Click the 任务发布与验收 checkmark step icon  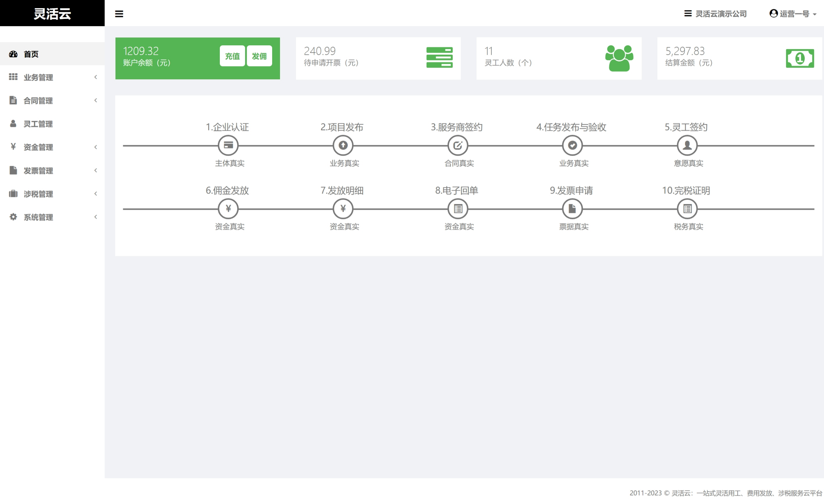[572, 145]
